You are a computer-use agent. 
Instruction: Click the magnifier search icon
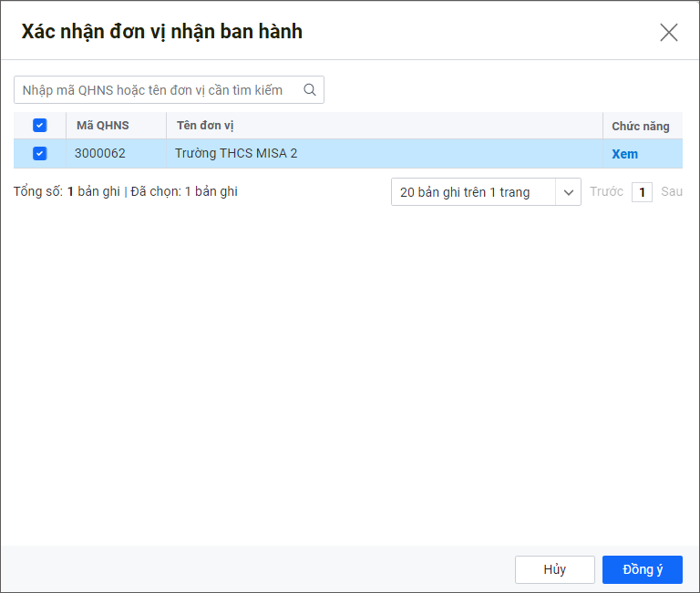point(310,90)
